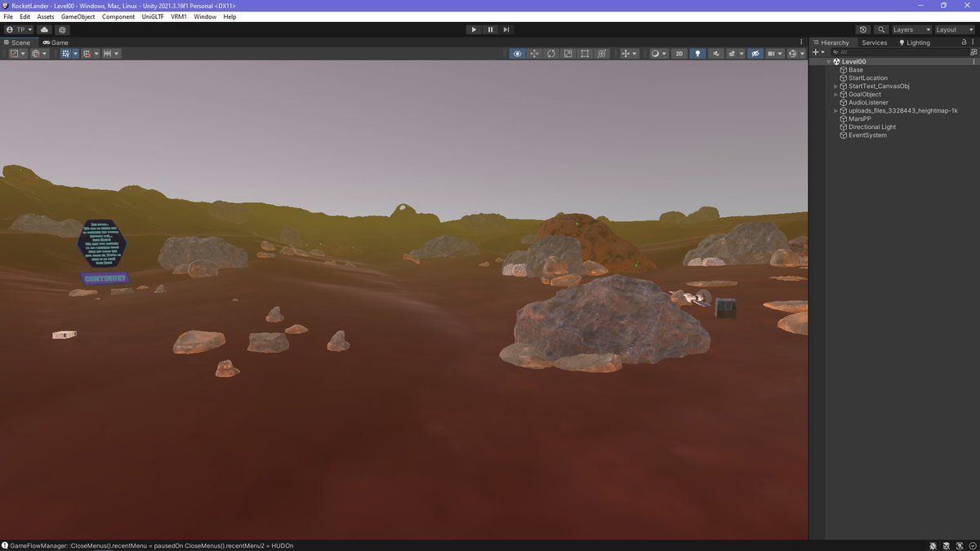Select EventSystem in Hierarchy

[867, 135]
